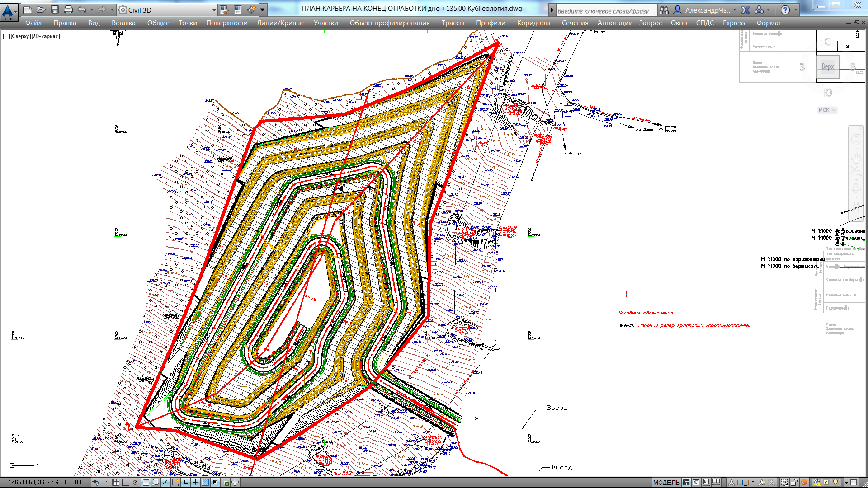Viewport: 868px width, 488px height.
Task: Select the Профили (Profiles) toolbar tab
Action: [489, 23]
